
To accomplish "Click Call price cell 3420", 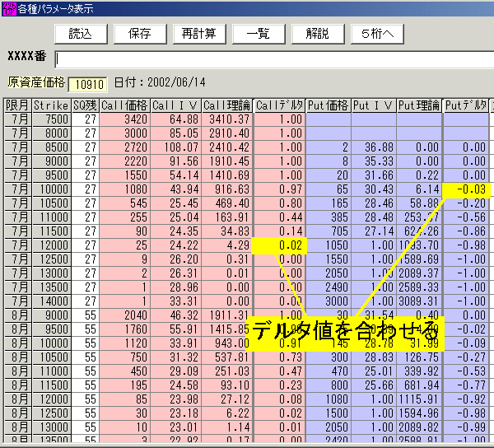I will click(125, 119).
